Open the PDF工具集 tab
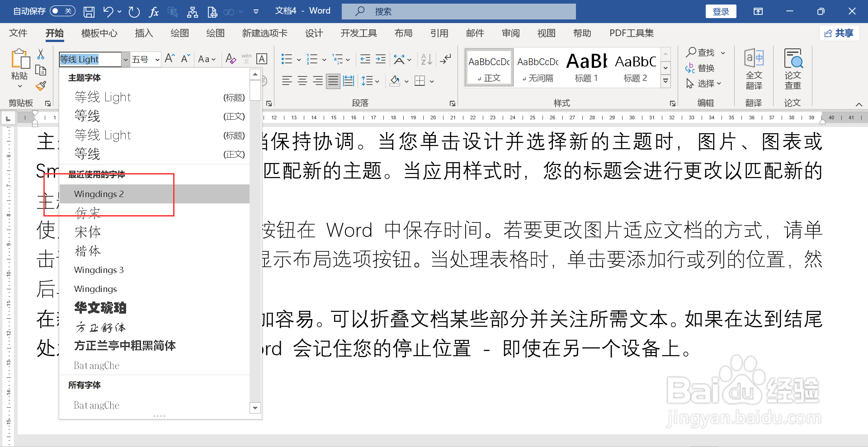 coord(632,33)
